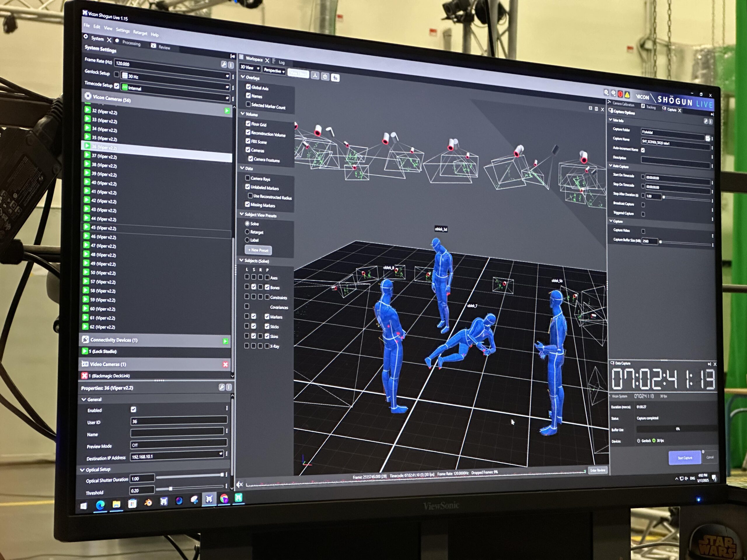Enable Selected Marker Count checkbox
The width and height of the screenshot is (747, 560).
pos(248,104)
